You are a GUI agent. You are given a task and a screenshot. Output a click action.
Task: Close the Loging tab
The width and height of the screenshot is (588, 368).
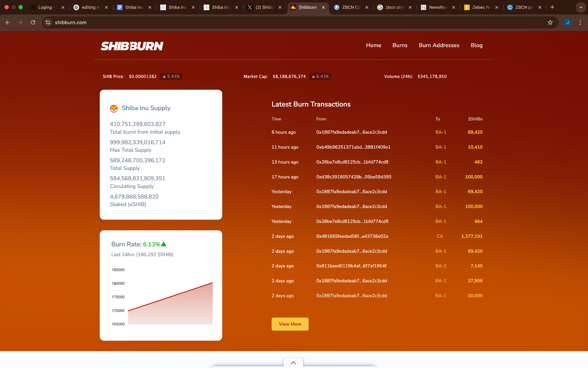63,7
